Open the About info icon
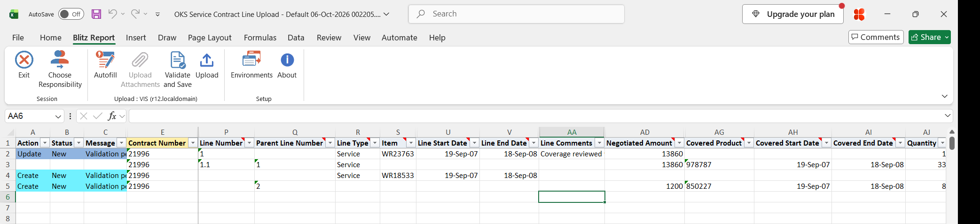980x224 pixels. 287,60
